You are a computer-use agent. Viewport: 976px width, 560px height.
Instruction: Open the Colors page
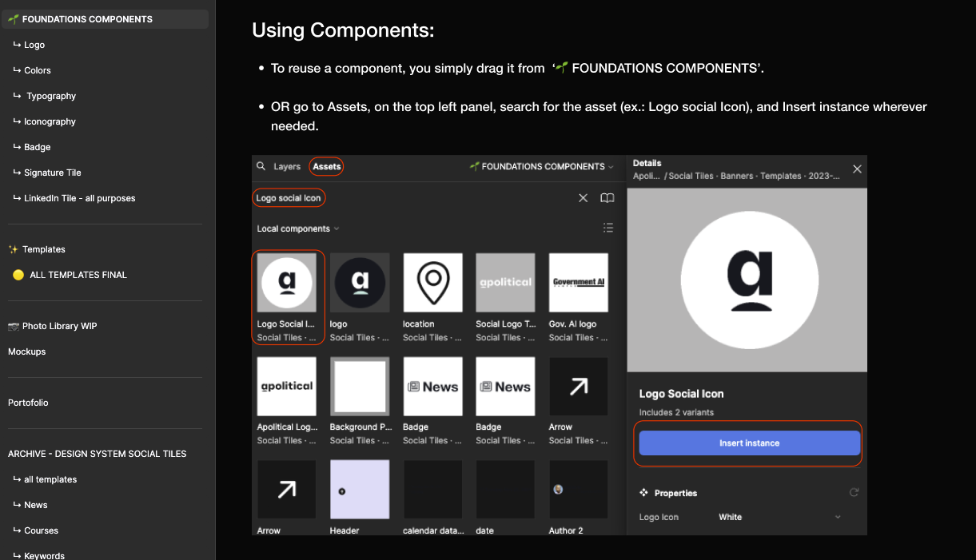(38, 70)
